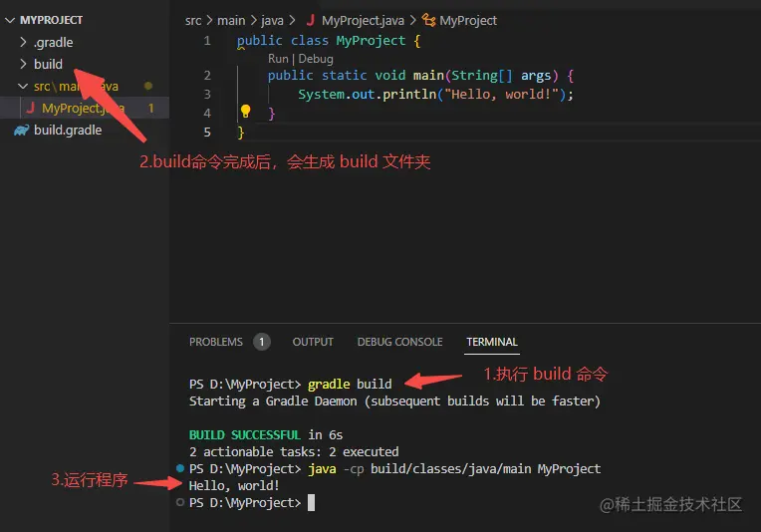761x532 pixels.
Task: Switch to the PROBLEMS tab
Action: coord(215,342)
